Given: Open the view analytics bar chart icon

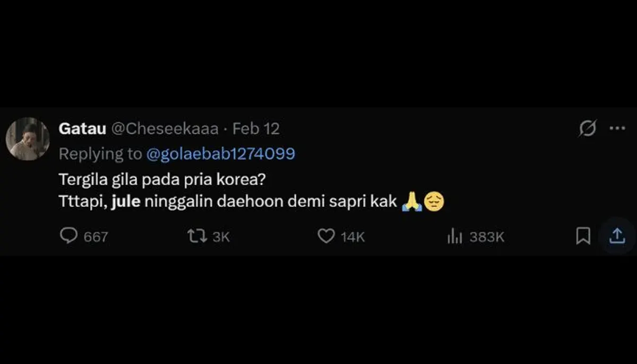Looking at the screenshot, I should click(x=455, y=236).
